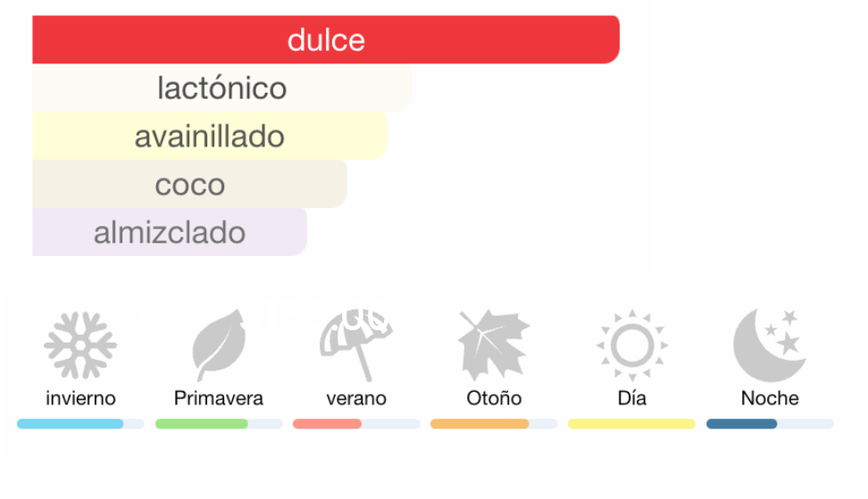868x499 pixels.
Task: Select the Primavera leaf icon
Action: (x=219, y=345)
